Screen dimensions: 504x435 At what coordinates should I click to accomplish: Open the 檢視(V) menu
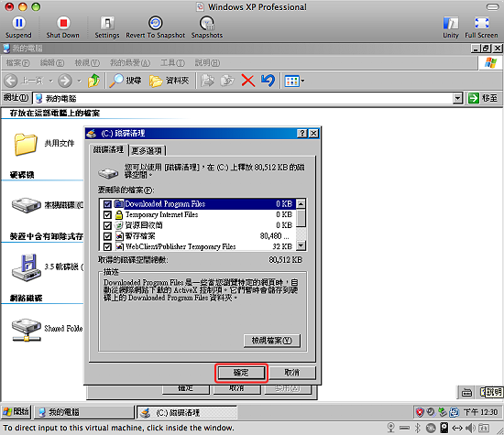click(87, 62)
